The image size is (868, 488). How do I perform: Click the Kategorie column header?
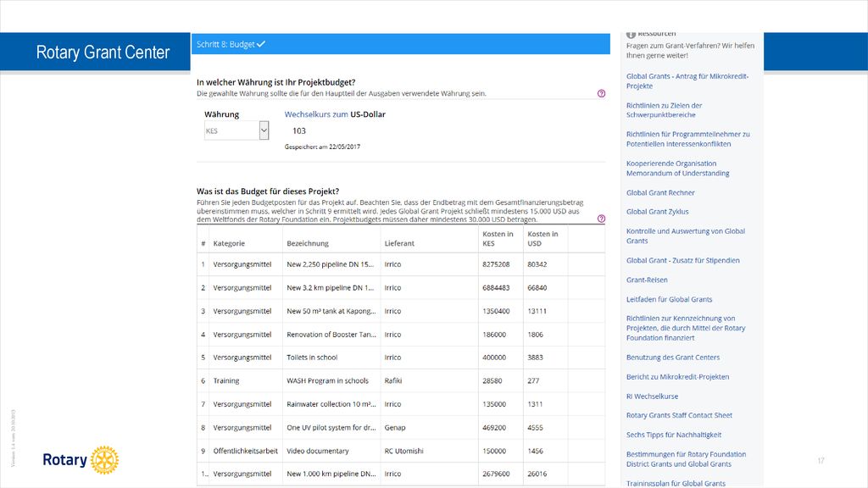[229, 243]
